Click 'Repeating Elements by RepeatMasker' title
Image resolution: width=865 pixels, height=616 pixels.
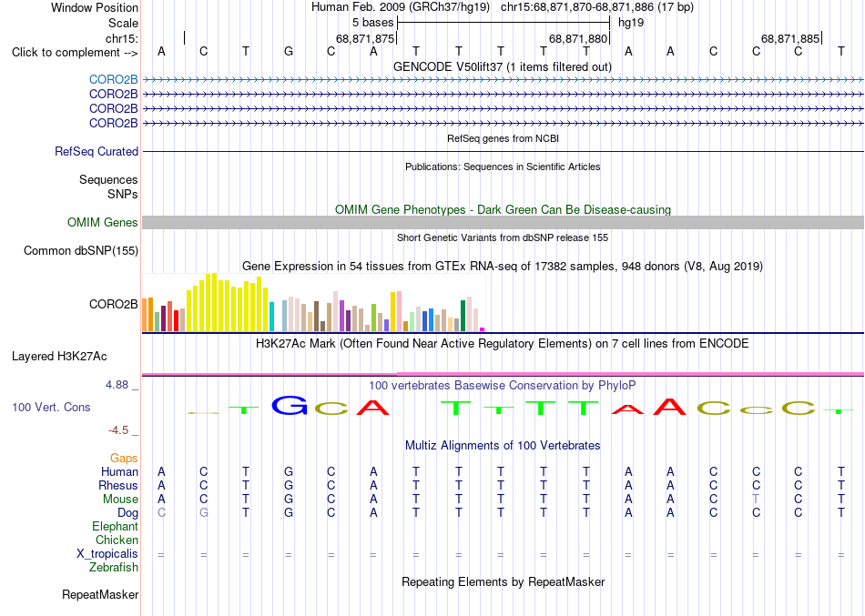pyautogui.click(x=504, y=582)
